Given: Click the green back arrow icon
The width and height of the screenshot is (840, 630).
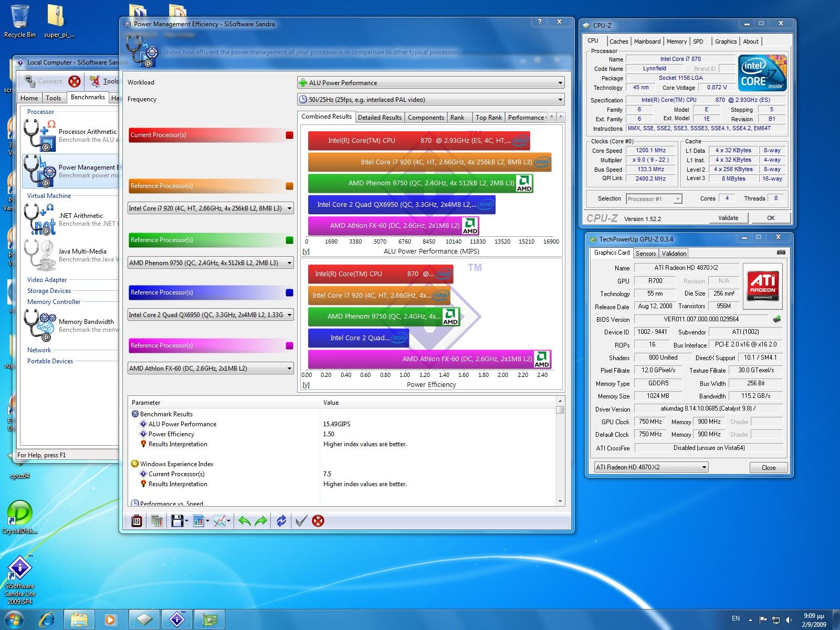Looking at the screenshot, I should [x=244, y=521].
